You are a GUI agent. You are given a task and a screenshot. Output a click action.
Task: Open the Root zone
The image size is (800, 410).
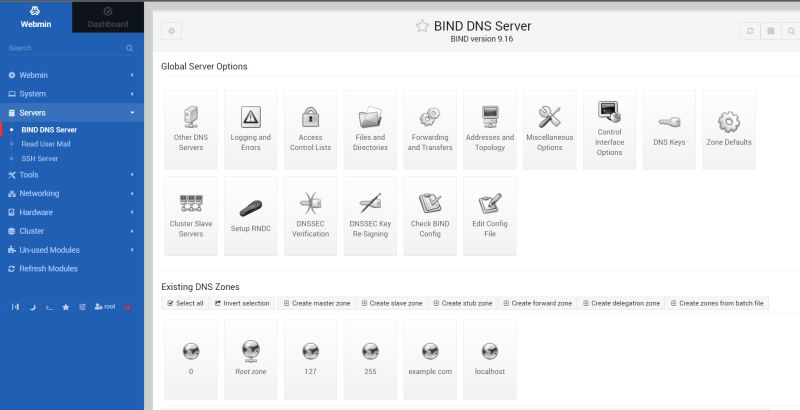251,360
